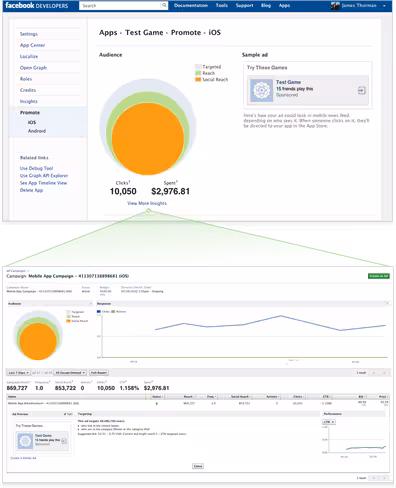Go to previous page arrow beside top '1 result'
Viewport: 396px width, 488px height.
pyautogui.click(x=374, y=373)
